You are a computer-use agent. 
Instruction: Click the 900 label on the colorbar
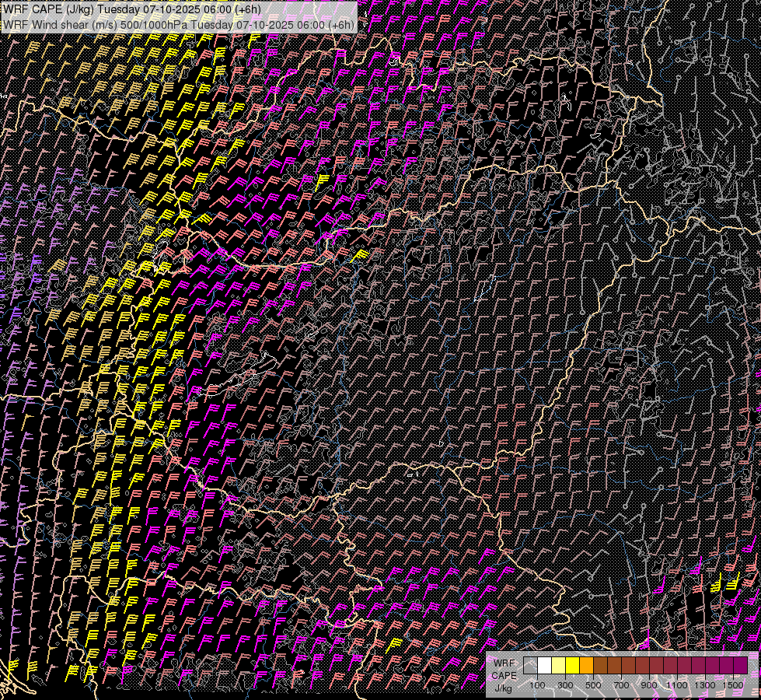click(649, 684)
